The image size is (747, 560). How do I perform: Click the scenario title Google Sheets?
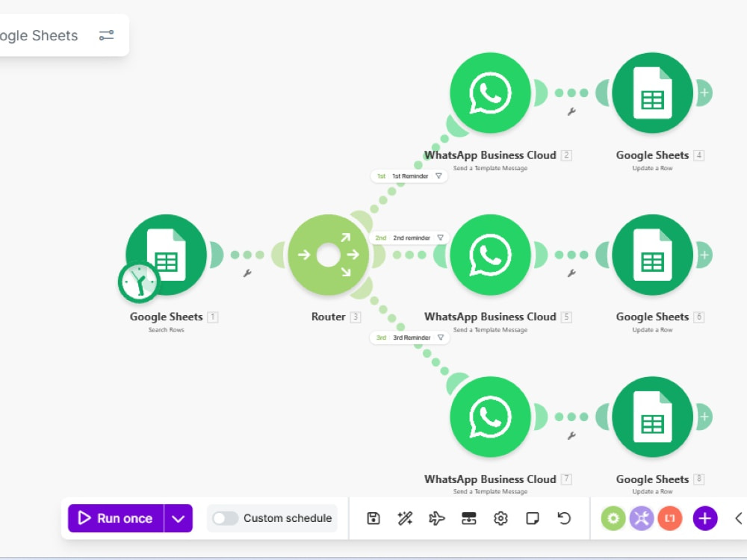point(38,36)
